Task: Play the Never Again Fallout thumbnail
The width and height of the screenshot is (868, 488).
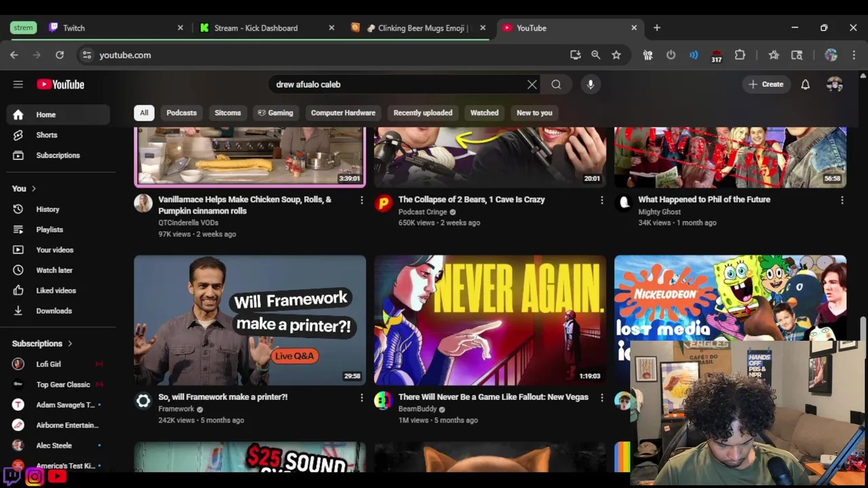Action: tap(490, 320)
